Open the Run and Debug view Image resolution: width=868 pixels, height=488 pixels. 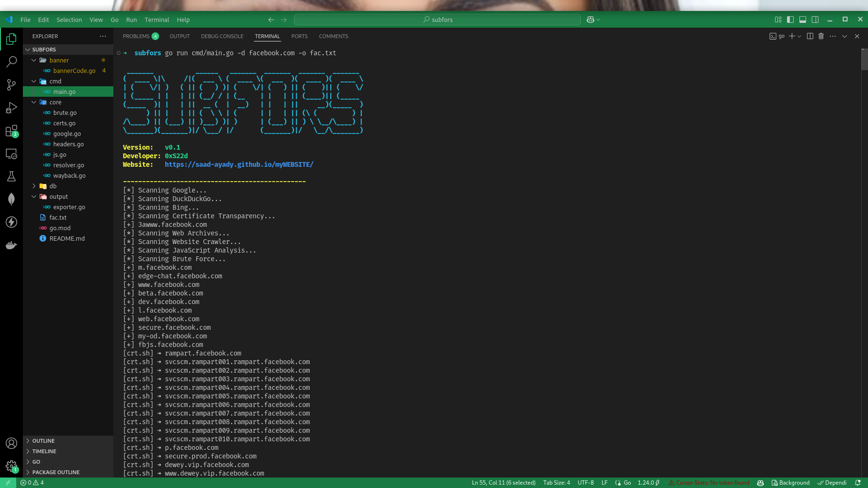(x=11, y=108)
